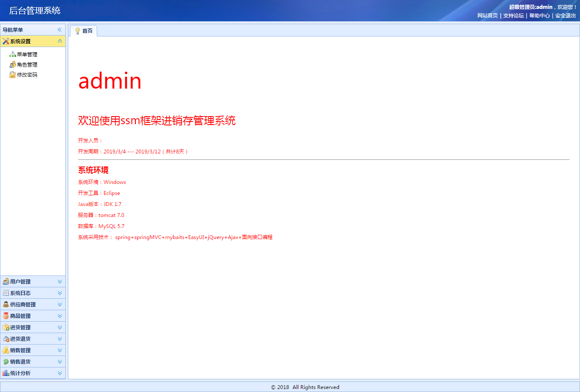Click the 角色管理 users icon
Viewport: 580px width, 392px height.
13,64
